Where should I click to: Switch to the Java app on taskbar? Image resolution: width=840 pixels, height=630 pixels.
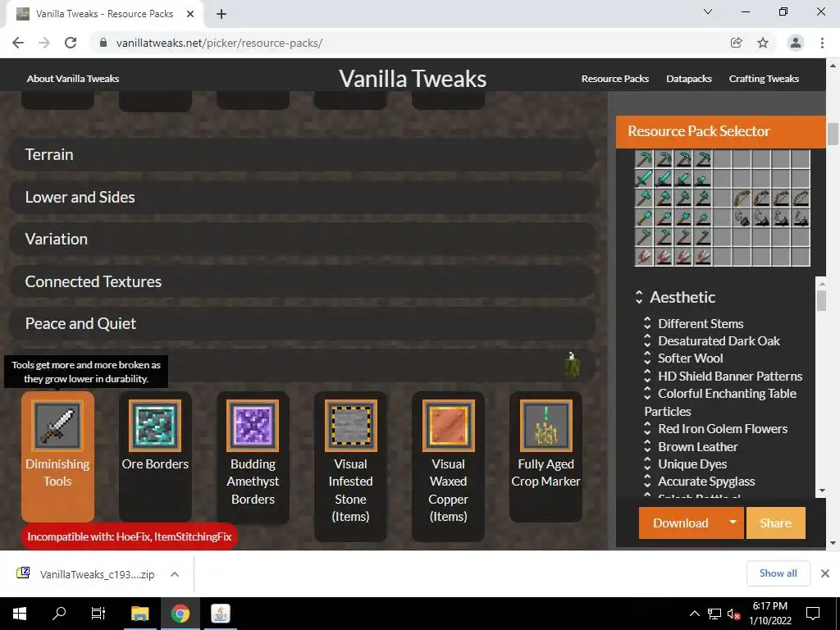tap(220, 614)
